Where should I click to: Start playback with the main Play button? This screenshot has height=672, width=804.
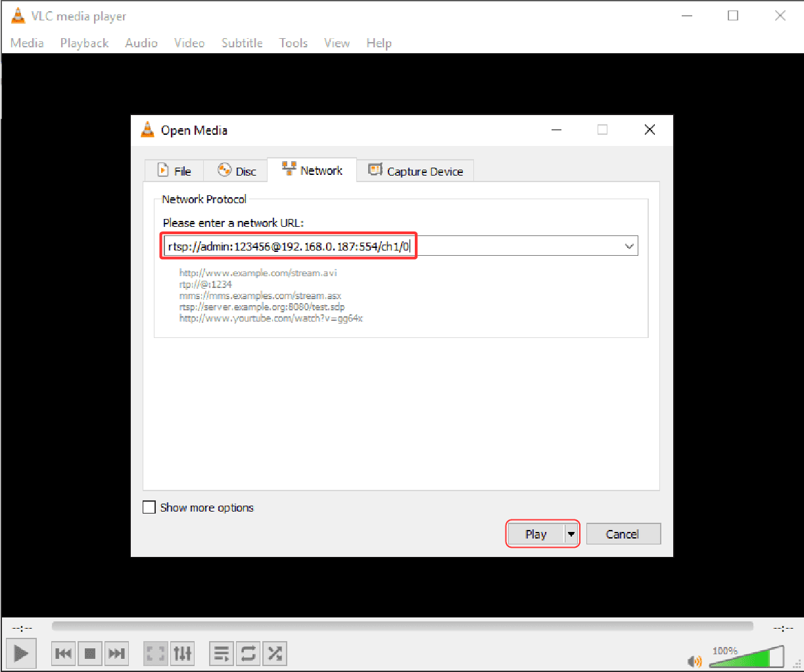click(21, 653)
